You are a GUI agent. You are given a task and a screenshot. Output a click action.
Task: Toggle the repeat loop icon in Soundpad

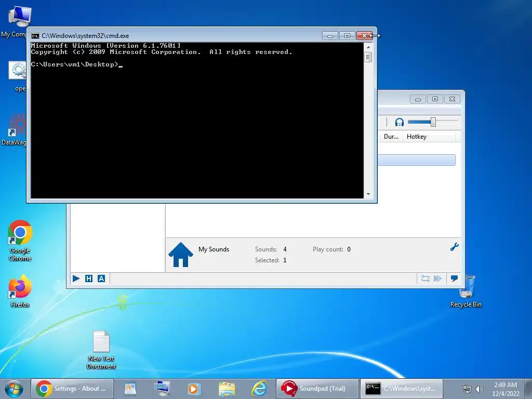[x=425, y=278]
